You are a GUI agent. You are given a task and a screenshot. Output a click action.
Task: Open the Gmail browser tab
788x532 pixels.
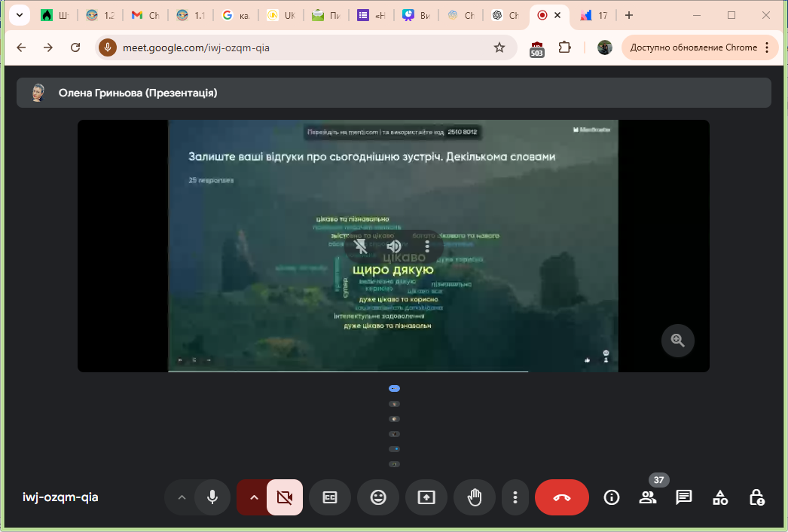point(145,15)
